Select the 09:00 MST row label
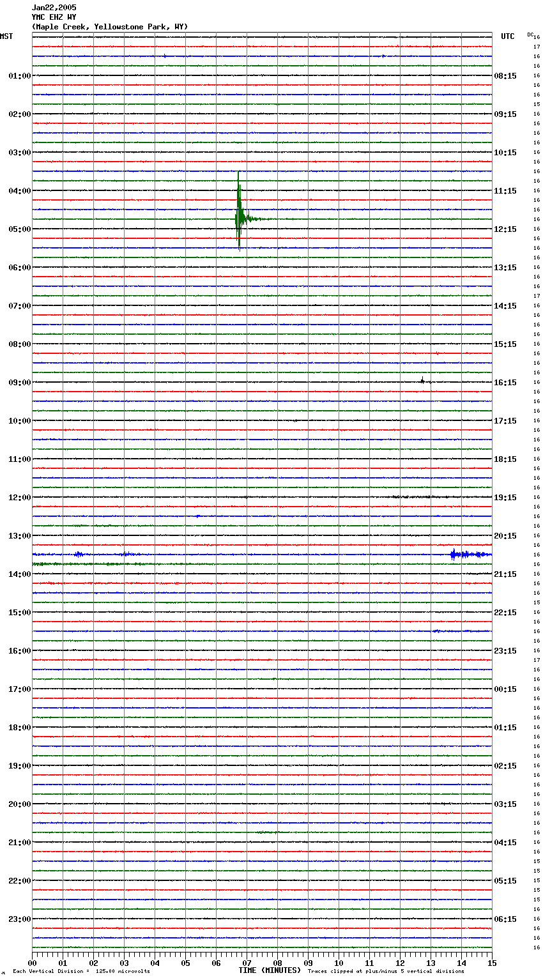Image resolution: width=543 pixels, height=980 pixels. 20,383
